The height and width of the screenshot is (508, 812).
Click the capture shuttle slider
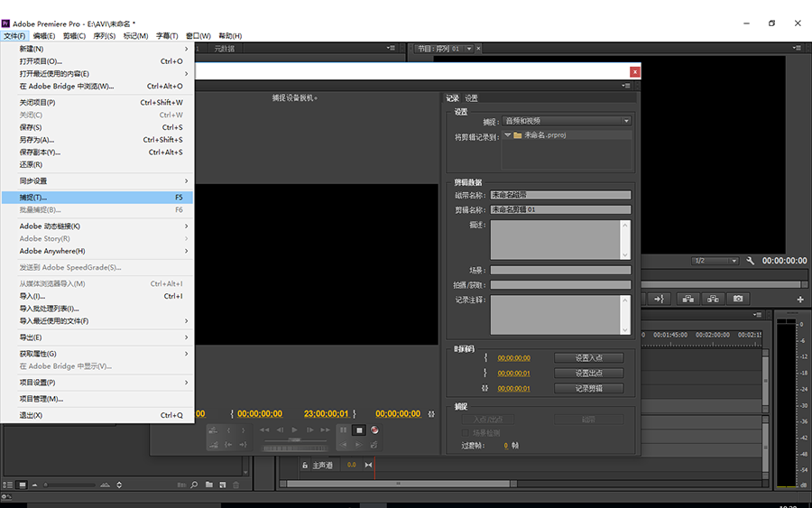295,439
